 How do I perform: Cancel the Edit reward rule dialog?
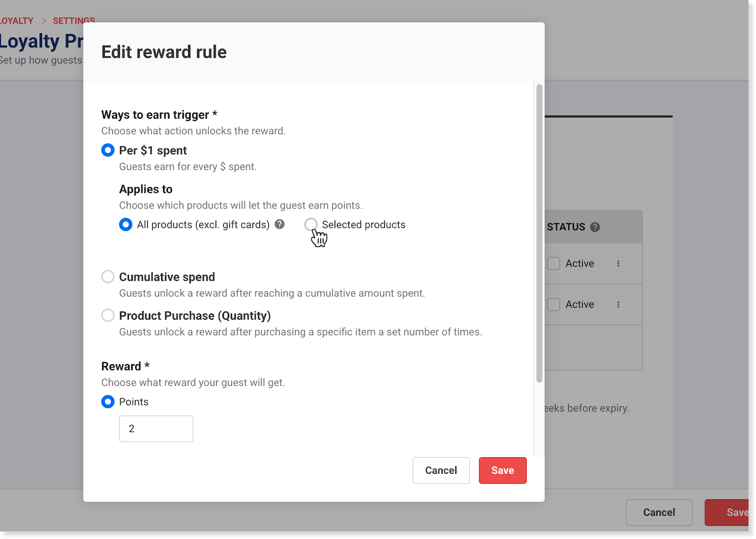pyautogui.click(x=441, y=470)
